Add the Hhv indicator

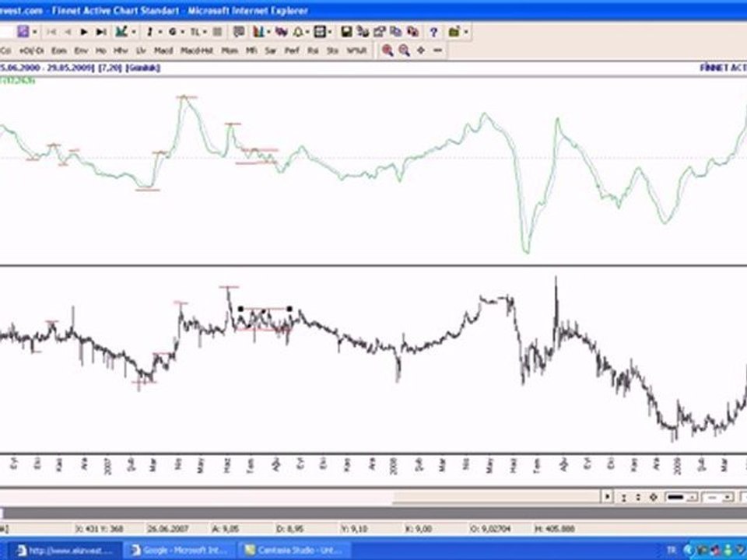(x=121, y=51)
